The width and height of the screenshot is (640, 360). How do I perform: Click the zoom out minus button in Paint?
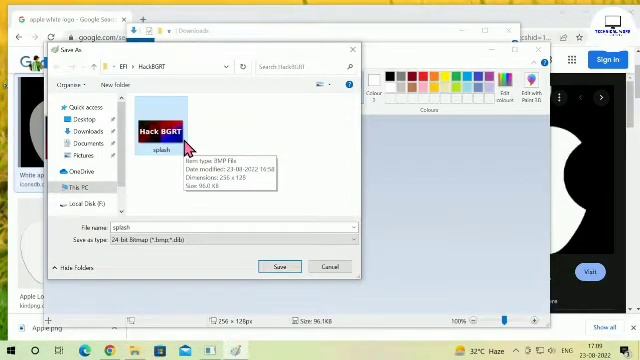click(473, 321)
